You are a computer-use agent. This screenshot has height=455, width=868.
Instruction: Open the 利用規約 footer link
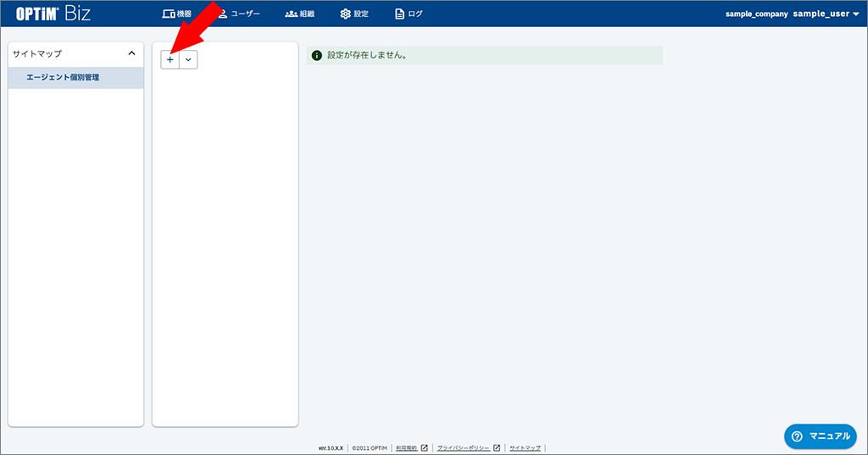point(406,448)
